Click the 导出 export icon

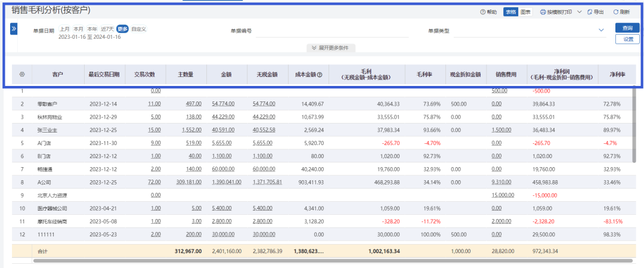[590, 12]
